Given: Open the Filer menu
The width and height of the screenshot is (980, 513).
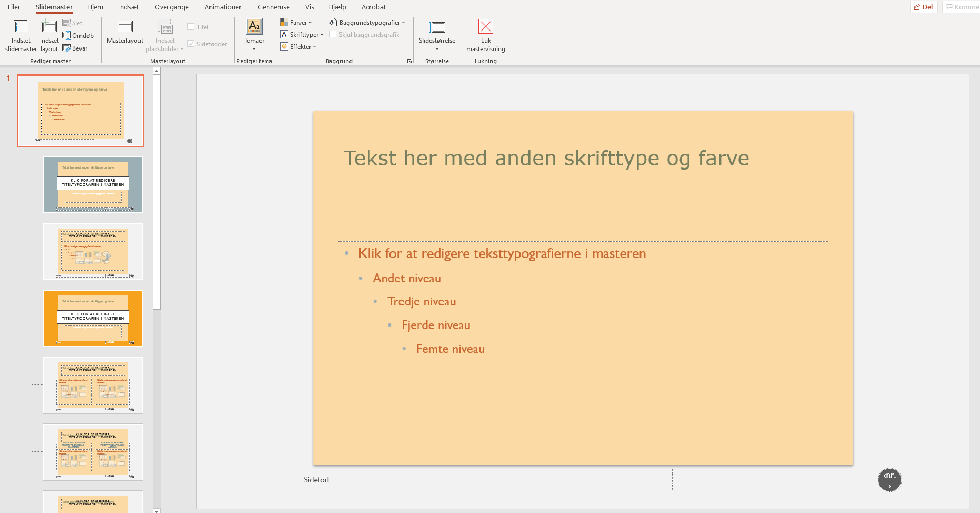Looking at the screenshot, I should (14, 7).
